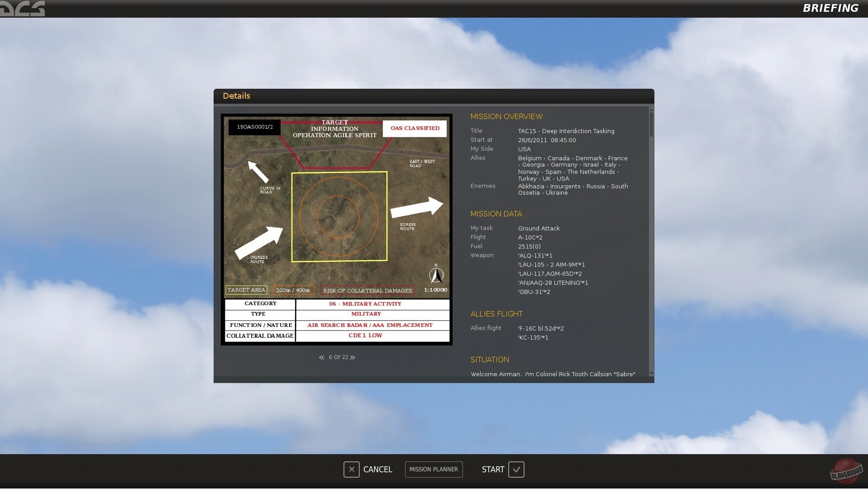868x489 pixels.
Task: Click the checkmark icon beside START
Action: point(516,470)
